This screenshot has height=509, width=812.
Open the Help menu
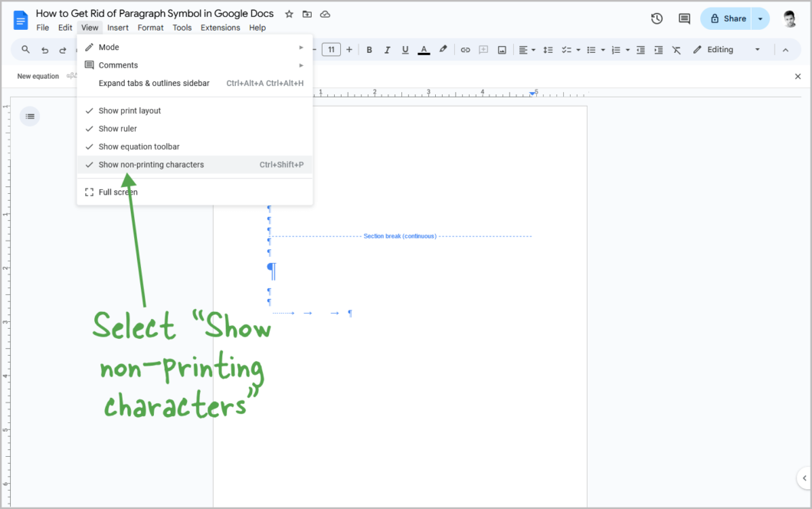257,28
